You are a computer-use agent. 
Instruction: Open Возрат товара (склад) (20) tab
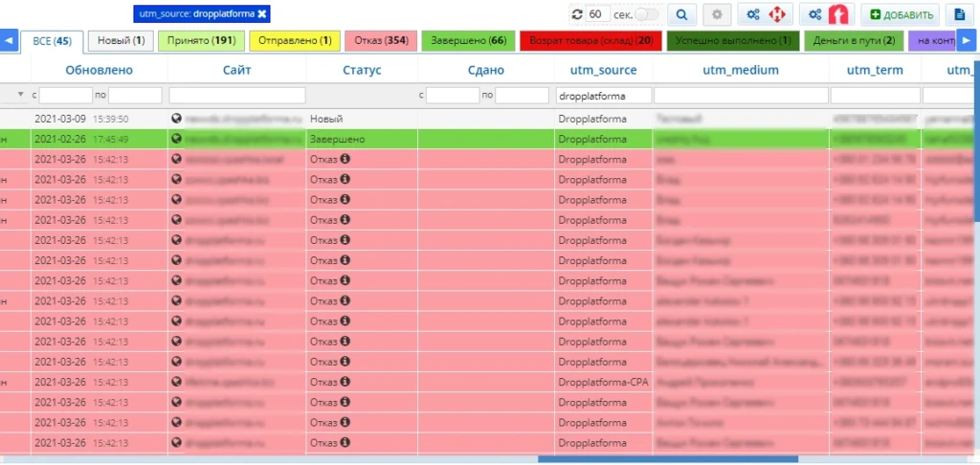pos(590,40)
